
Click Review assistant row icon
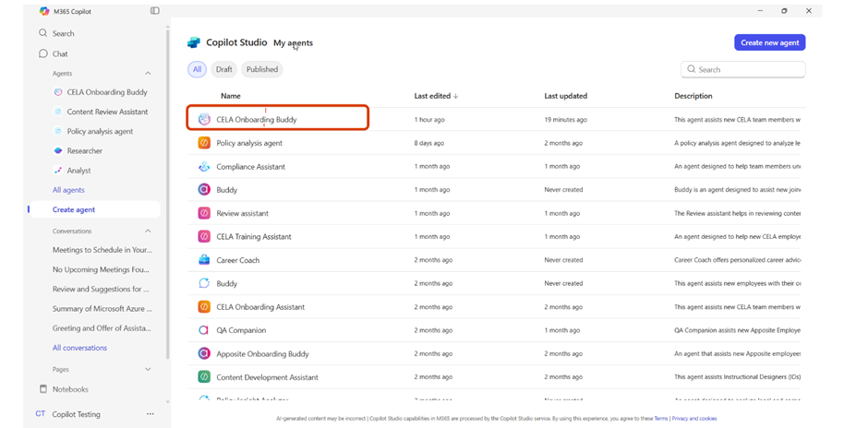point(204,213)
